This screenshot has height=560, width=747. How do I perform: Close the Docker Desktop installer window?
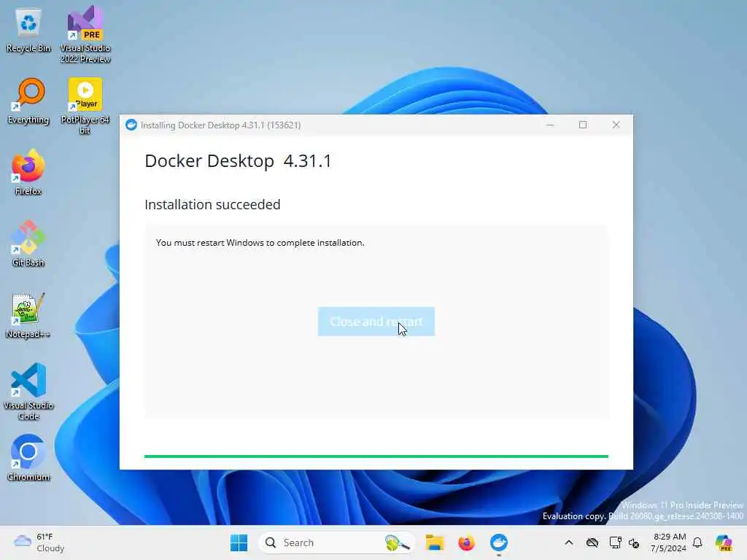coord(616,125)
